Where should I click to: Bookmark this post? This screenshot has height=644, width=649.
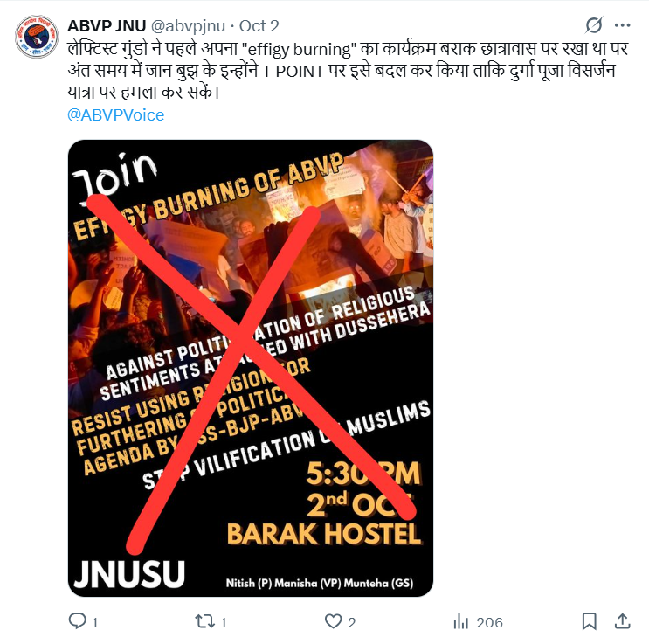589,621
